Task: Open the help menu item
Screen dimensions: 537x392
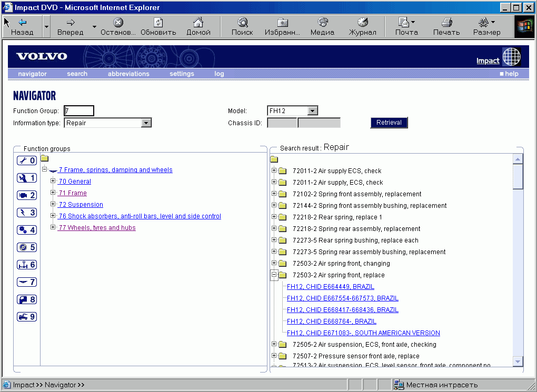Action: 509,74
